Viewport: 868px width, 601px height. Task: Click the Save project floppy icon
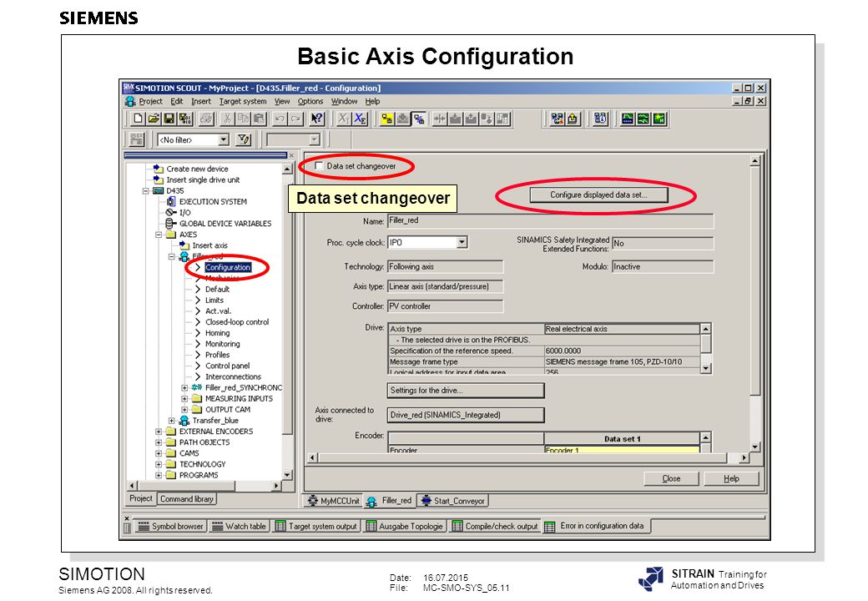click(x=169, y=119)
